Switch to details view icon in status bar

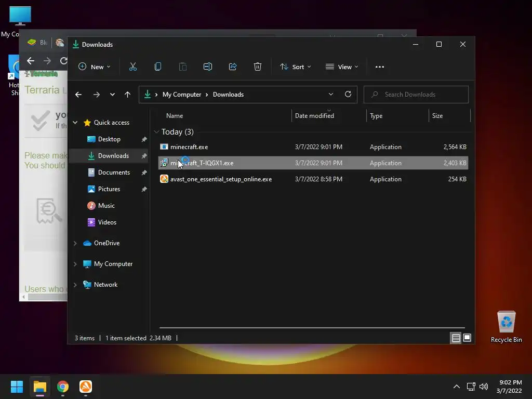point(456,338)
